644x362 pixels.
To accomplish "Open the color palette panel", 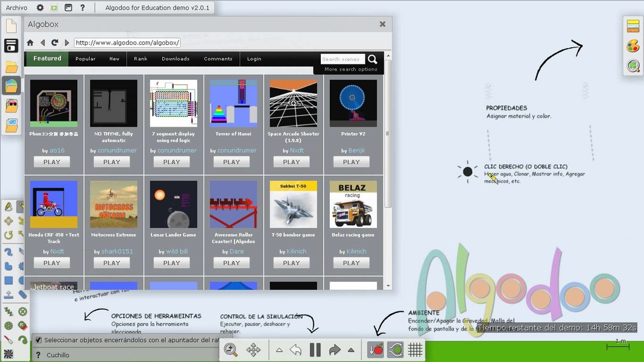I will [633, 45].
